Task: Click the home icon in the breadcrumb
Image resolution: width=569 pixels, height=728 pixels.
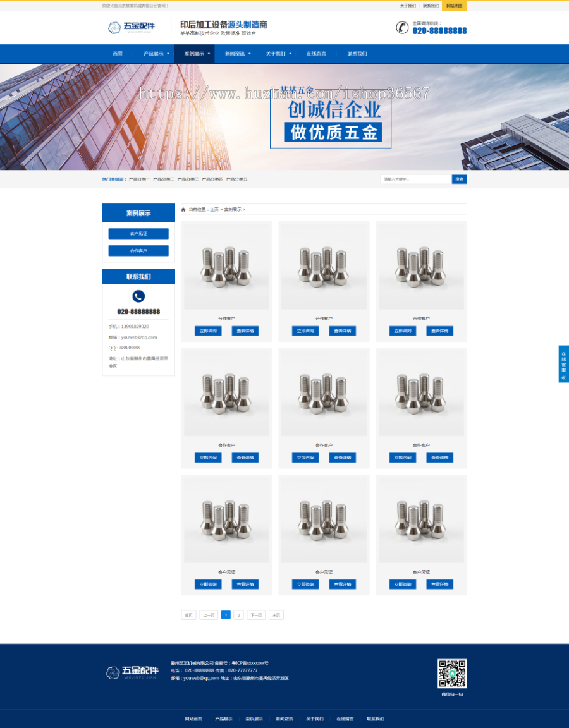Action: [183, 209]
